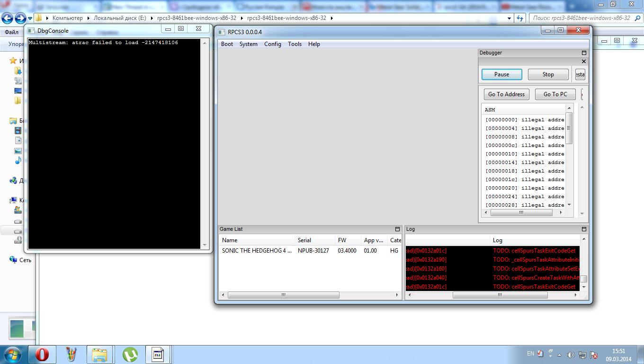Image resolution: width=644 pixels, height=364 pixels.
Task: Click the Explorer back navigation arrow
Action: [x=8, y=18]
